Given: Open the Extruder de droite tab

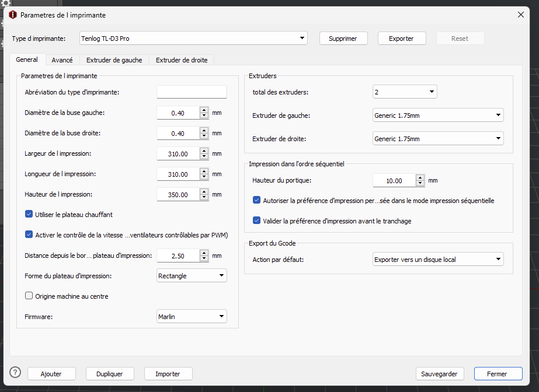Looking at the screenshot, I should click(182, 60).
